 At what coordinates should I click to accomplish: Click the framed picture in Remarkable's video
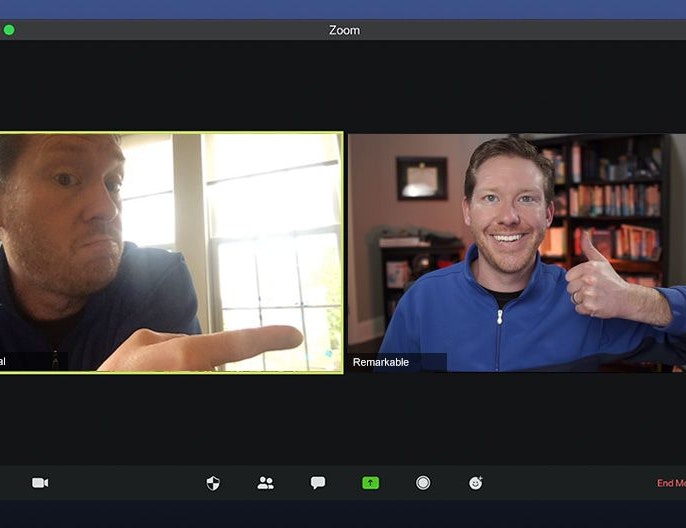pos(421,178)
